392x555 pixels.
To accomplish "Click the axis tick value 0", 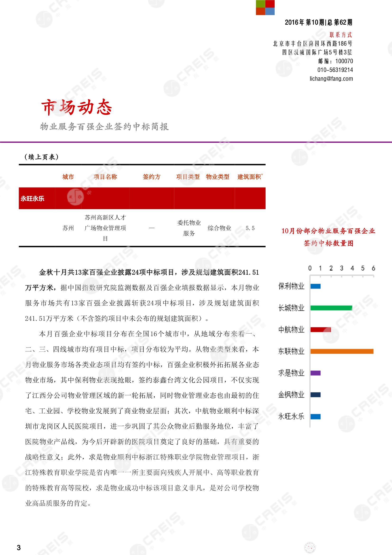I will [x=310, y=268].
